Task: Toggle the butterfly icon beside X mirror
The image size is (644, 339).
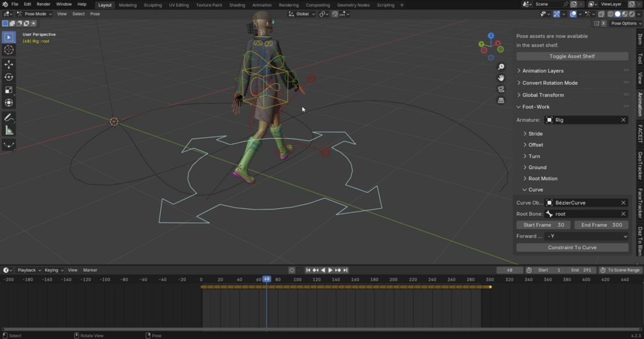Action: (x=597, y=24)
